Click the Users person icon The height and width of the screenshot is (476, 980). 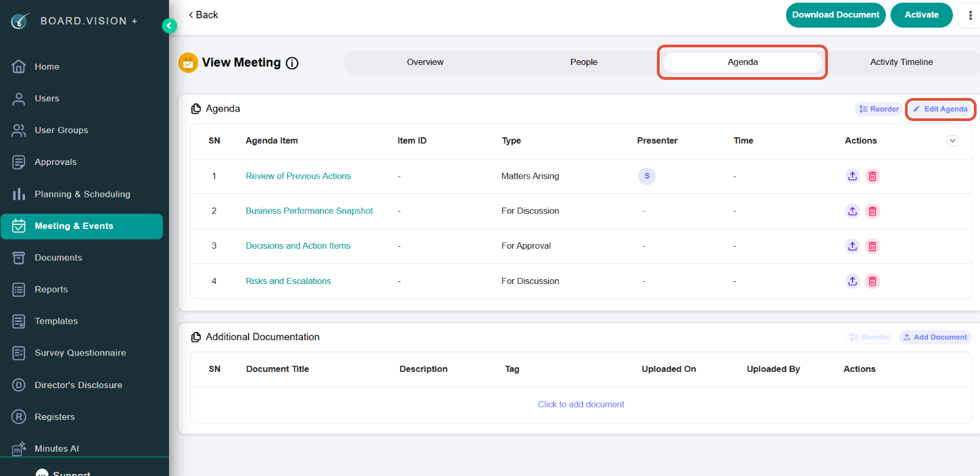tap(19, 99)
